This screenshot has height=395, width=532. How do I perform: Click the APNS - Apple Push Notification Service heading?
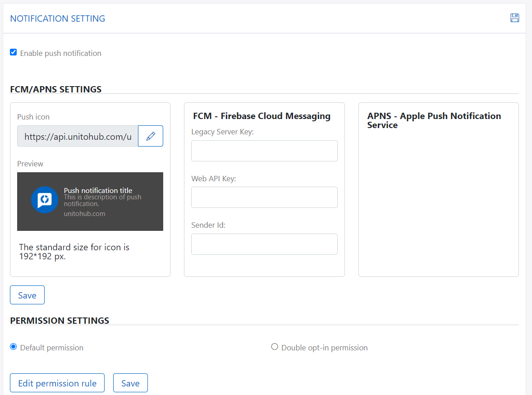coord(434,120)
